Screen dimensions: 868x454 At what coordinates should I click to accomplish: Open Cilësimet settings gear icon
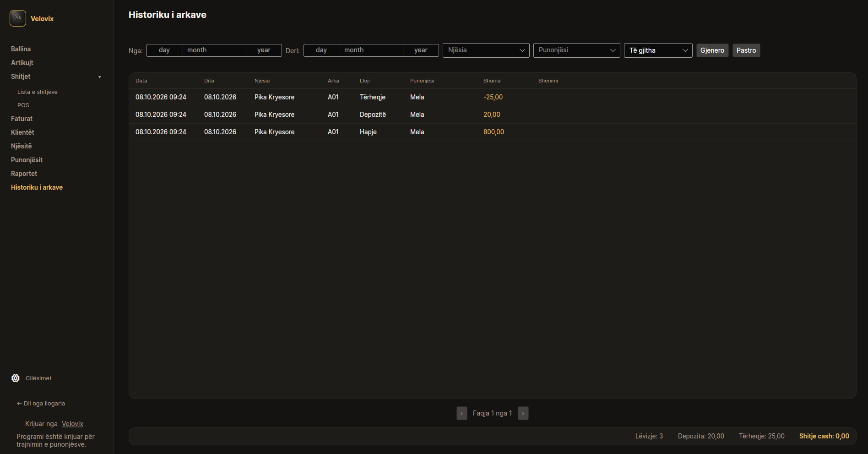coord(16,378)
